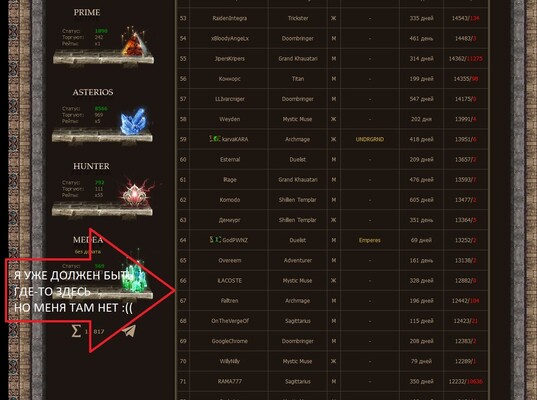The width and height of the screenshot is (537, 400).
Task: Click the clan crest next to karvaKARA
Action: coord(214,139)
